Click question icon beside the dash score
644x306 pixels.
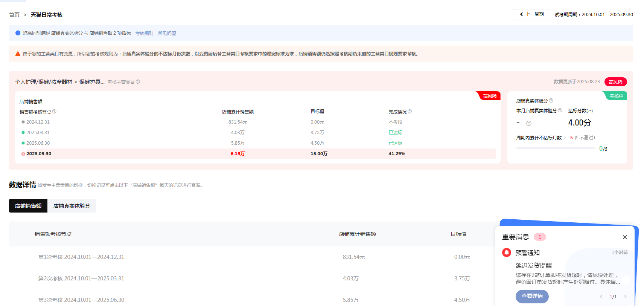click(529, 123)
